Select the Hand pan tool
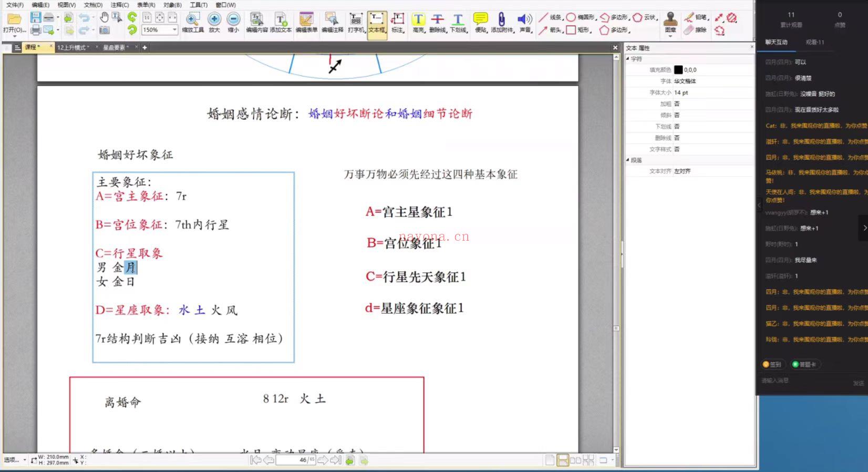This screenshot has height=472, width=868. click(x=104, y=17)
